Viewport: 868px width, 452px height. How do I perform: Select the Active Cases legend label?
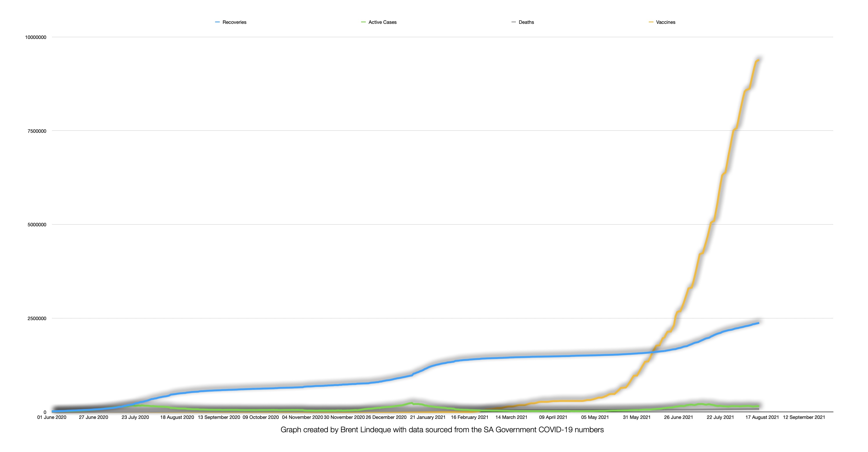382,22
